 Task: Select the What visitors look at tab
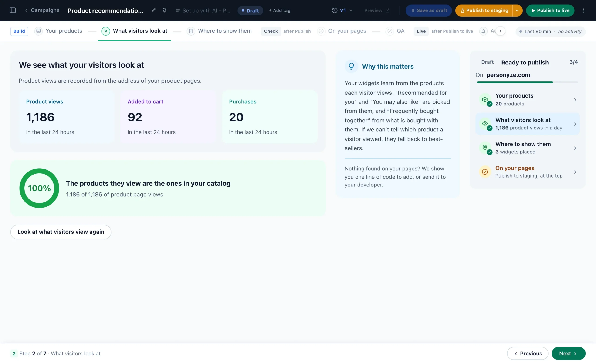click(134, 31)
